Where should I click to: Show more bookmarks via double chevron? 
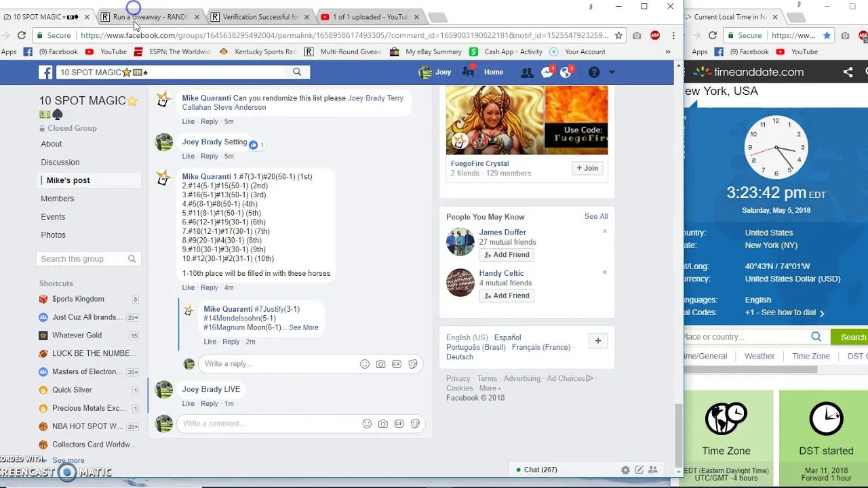coord(668,52)
